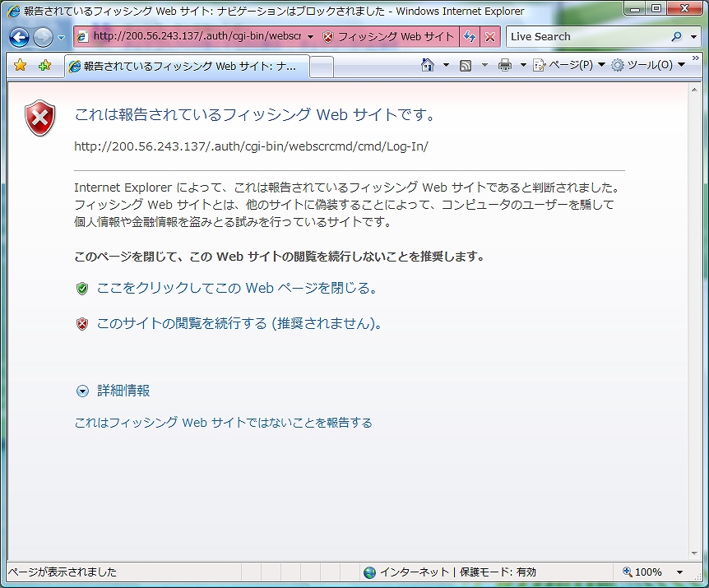The image size is (709, 588).
Task: Select the phishing warning page tab
Action: [188, 66]
